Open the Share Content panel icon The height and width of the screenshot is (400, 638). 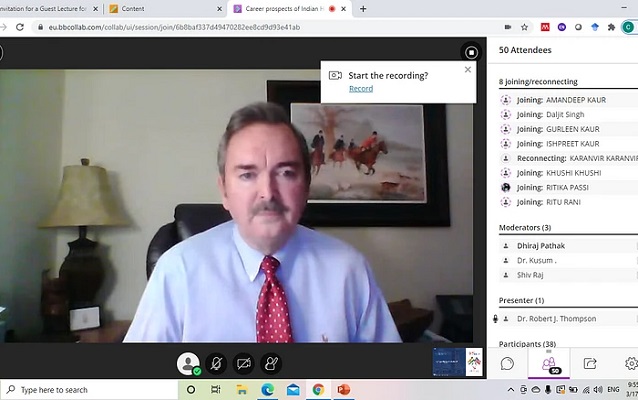pos(590,364)
